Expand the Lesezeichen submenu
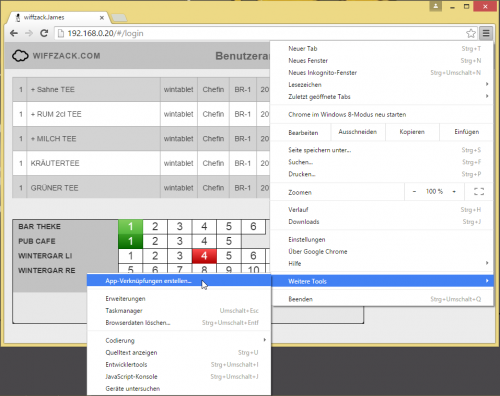 (381, 85)
